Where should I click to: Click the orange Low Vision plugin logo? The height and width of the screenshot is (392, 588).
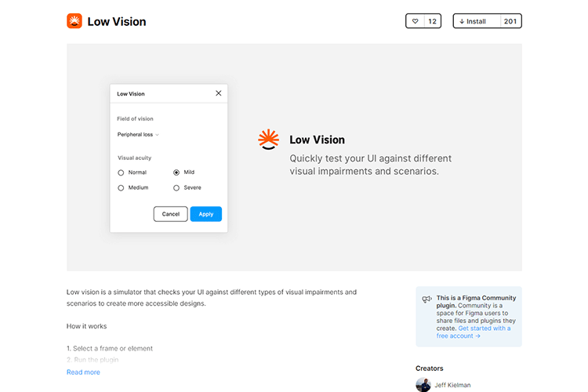coord(74,21)
